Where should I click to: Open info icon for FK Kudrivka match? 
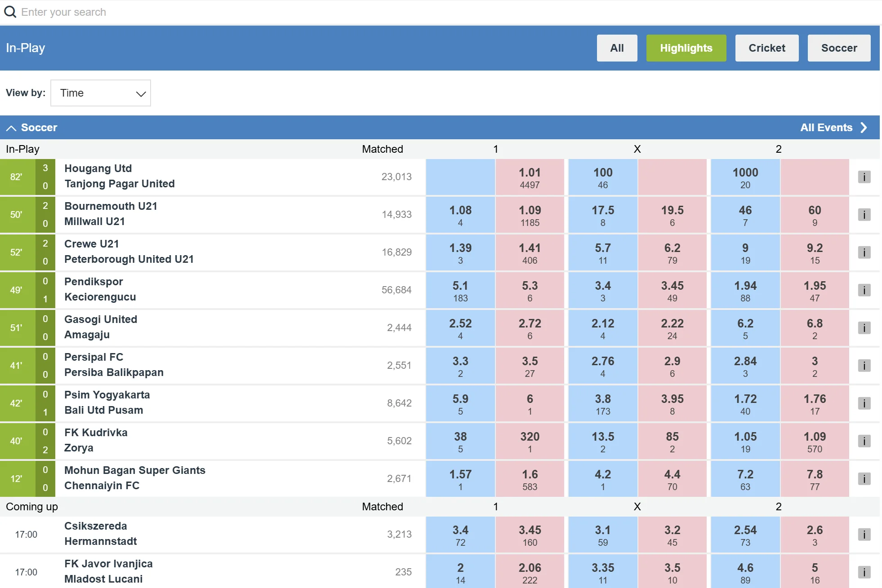[864, 441]
